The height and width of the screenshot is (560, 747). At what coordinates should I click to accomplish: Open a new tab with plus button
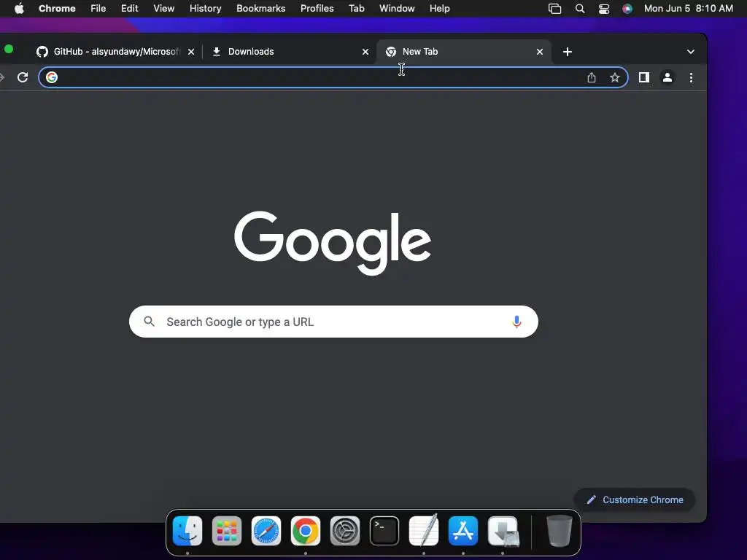[567, 52]
